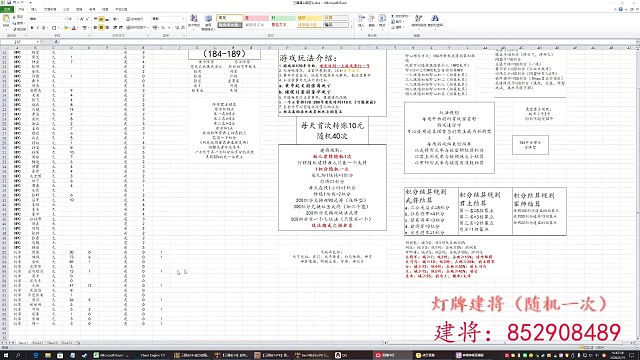Click the decrease decimal icon
Image resolution: width=640 pixels, height=360 pixels.
click(182, 28)
